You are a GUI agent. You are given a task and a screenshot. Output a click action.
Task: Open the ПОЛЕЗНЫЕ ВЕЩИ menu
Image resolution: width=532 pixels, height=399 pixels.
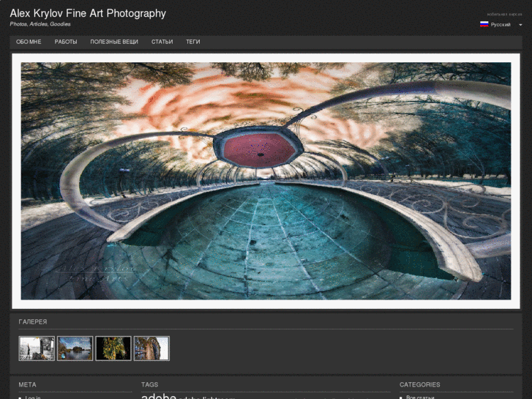114,42
